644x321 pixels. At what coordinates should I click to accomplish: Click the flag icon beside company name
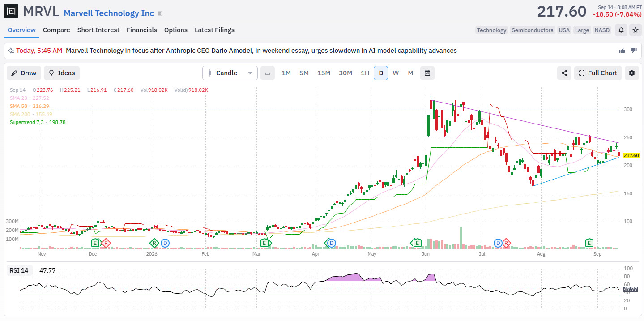tap(160, 14)
